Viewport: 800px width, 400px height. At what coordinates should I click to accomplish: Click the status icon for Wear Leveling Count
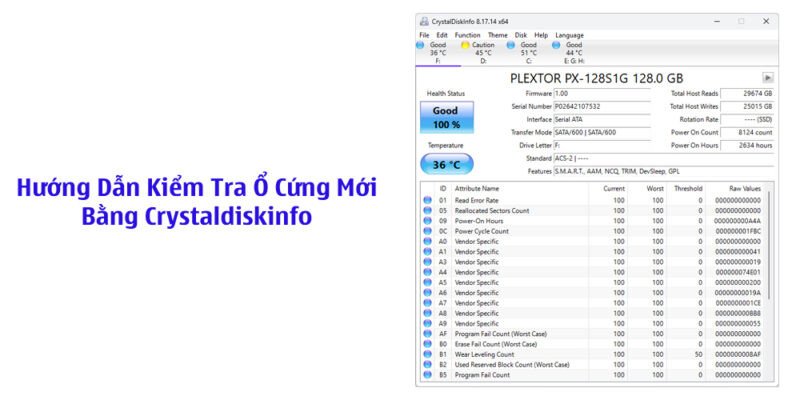click(428, 354)
